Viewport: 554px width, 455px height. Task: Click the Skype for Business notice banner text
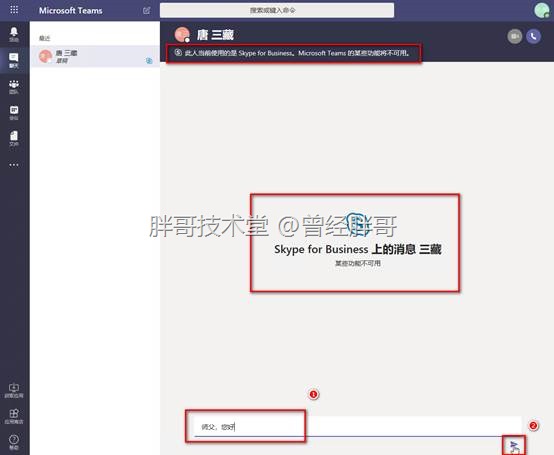(x=297, y=53)
